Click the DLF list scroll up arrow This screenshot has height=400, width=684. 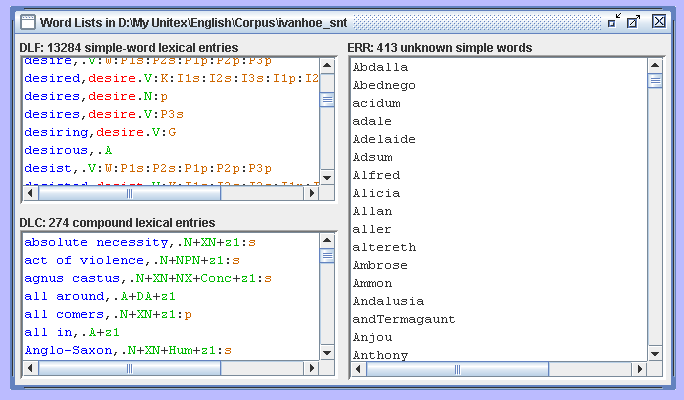327,66
